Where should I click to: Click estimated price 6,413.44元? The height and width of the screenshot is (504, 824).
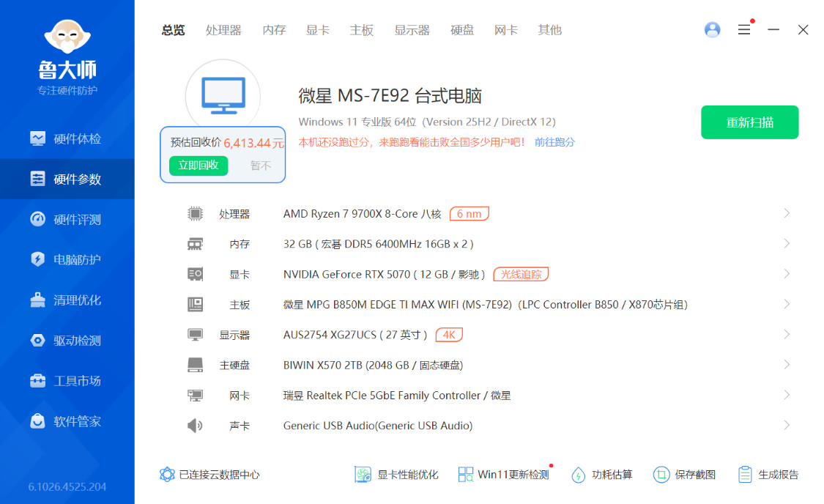(254, 143)
